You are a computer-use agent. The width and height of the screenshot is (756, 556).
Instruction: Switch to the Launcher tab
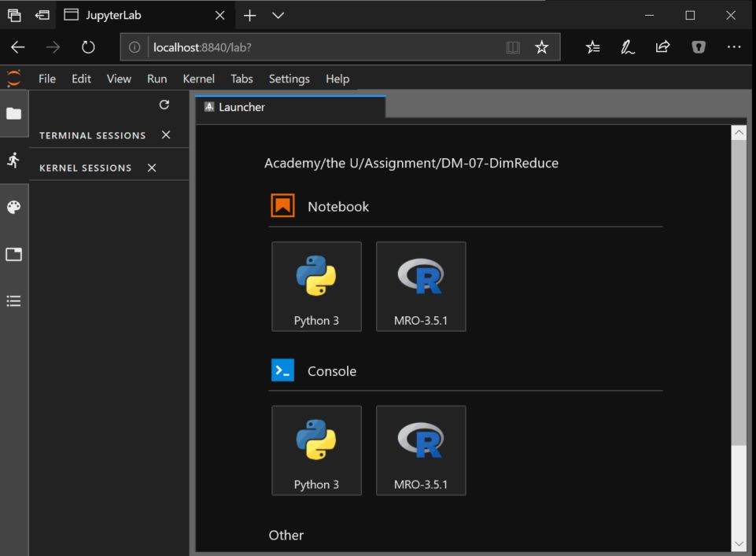pyautogui.click(x=242, y=107)
